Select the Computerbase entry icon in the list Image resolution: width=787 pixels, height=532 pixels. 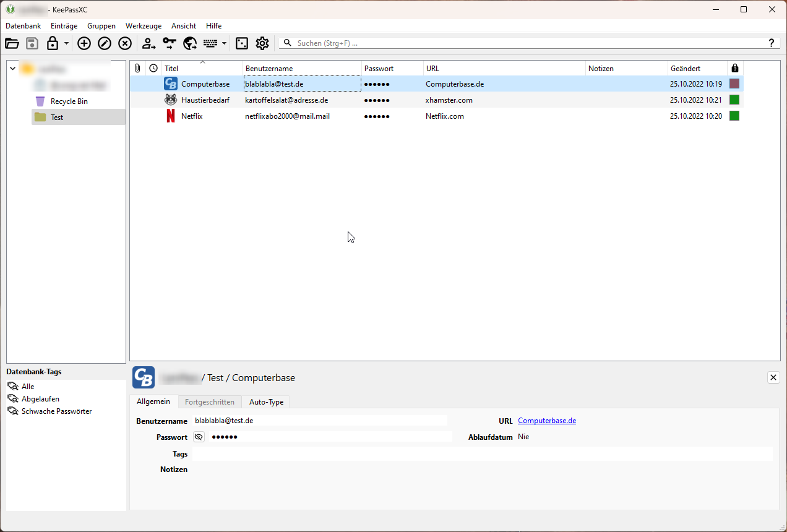[171, 84]
